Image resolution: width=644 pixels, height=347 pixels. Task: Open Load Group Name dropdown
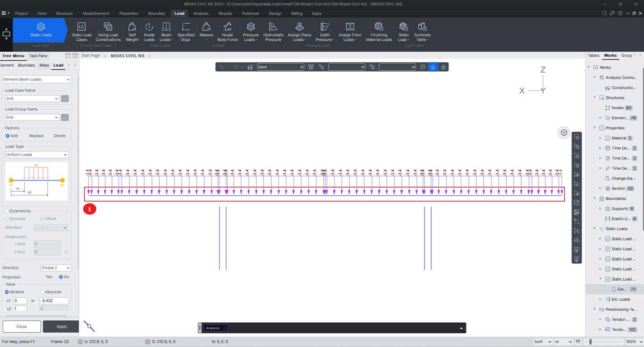point(32,117)
